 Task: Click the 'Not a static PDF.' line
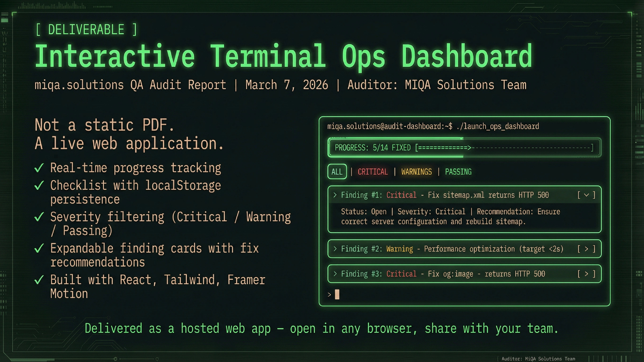(104, 125)
